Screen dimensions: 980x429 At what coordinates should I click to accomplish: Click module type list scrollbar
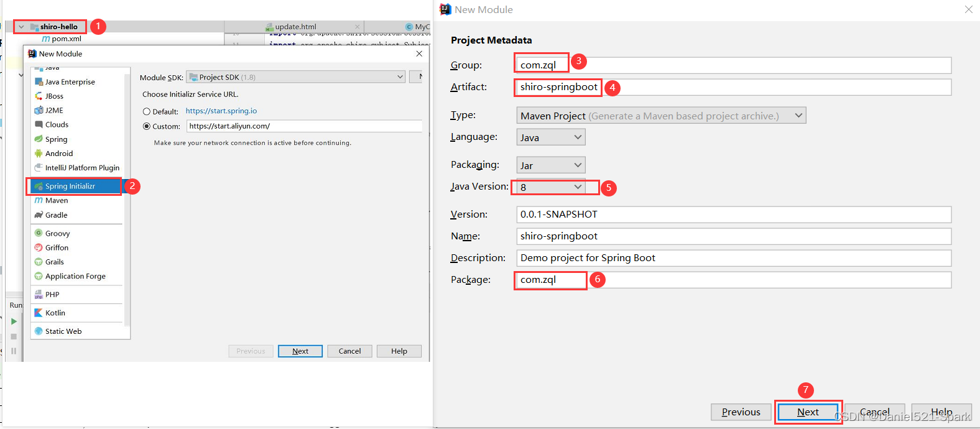127,199
